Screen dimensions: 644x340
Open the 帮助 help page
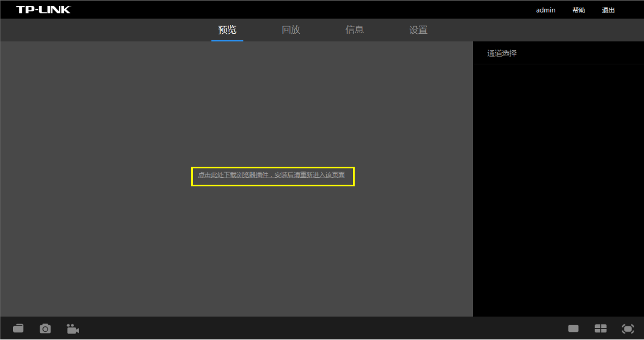point(578,9)
